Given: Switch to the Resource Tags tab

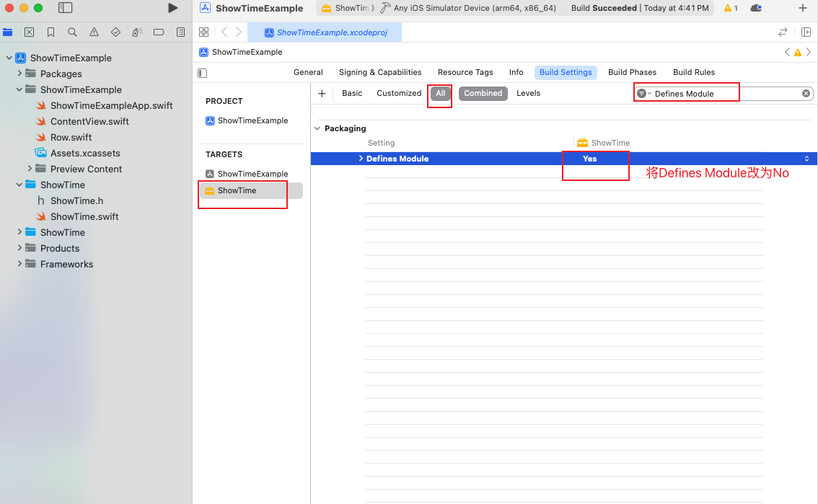Looking at the screenshot, I should 465,72.
